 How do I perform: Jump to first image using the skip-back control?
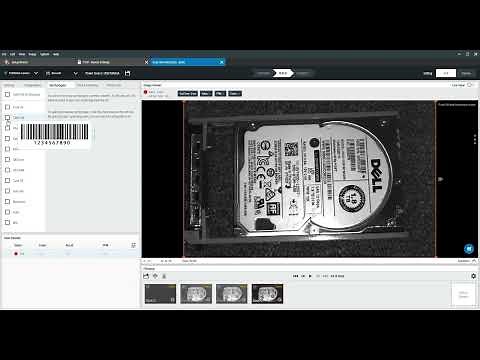pyautogui.click(x=295, y=276)
